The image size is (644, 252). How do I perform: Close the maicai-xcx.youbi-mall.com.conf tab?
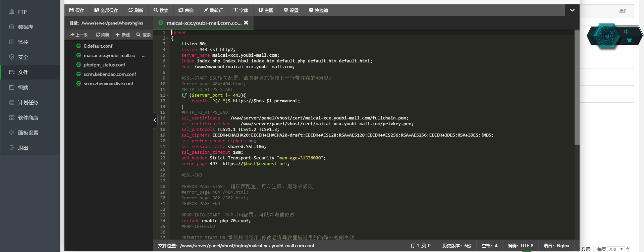(246, 23)
